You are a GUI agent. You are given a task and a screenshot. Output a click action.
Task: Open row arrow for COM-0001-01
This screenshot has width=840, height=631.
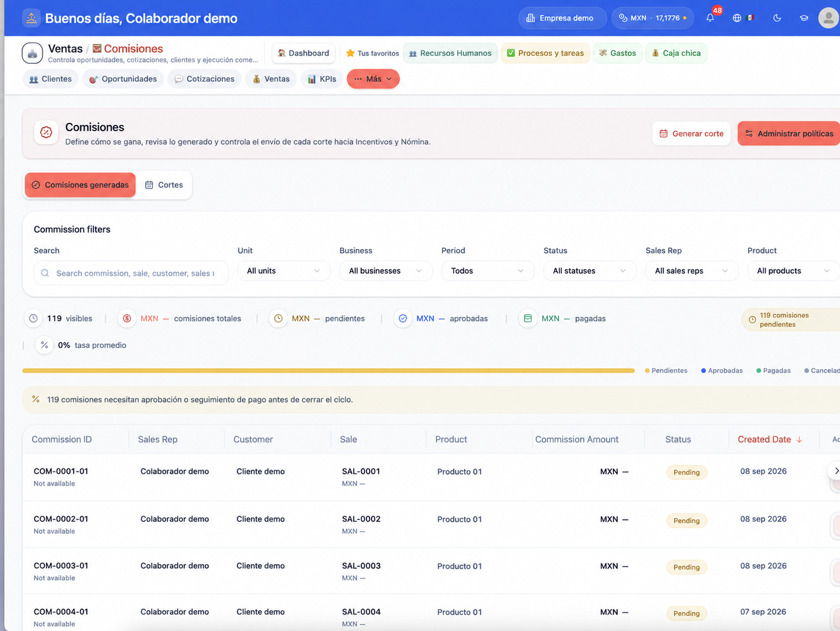tap(835, 471)
